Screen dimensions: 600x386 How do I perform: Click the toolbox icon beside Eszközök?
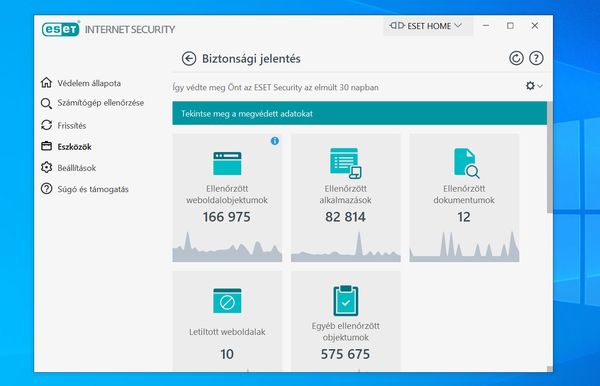pyautogui.click(x=46, y=146)
